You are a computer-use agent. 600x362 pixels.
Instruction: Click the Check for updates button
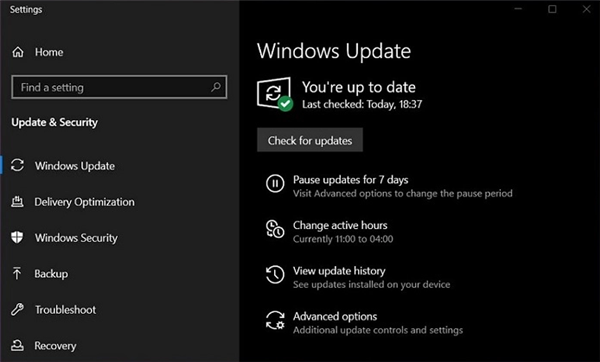coord(310,140)
